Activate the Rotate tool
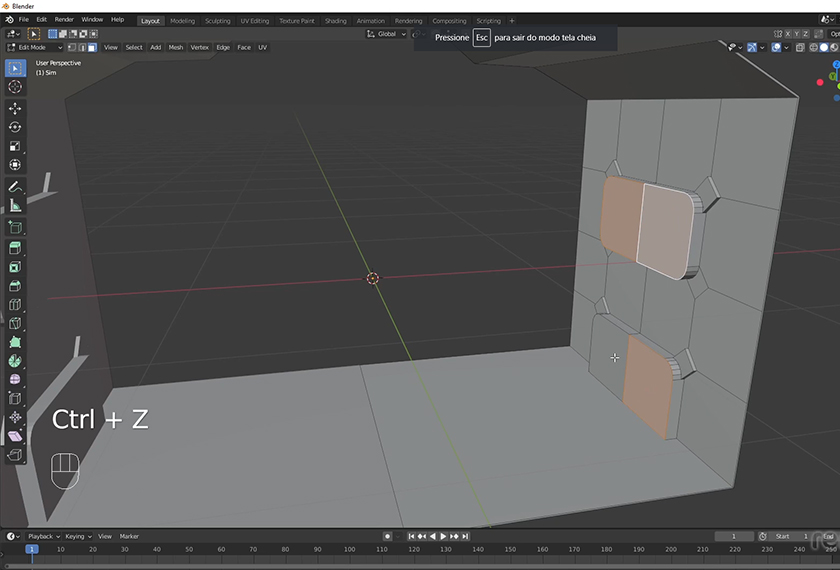The height and width of the screenshot is (570, 840). pyautogui.click(x=15, y=127)
